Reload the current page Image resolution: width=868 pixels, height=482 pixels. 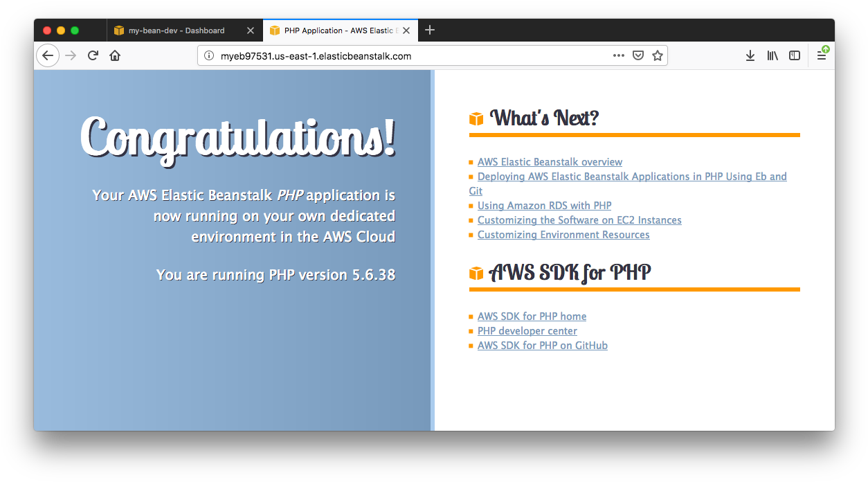[x=93, y=55]
